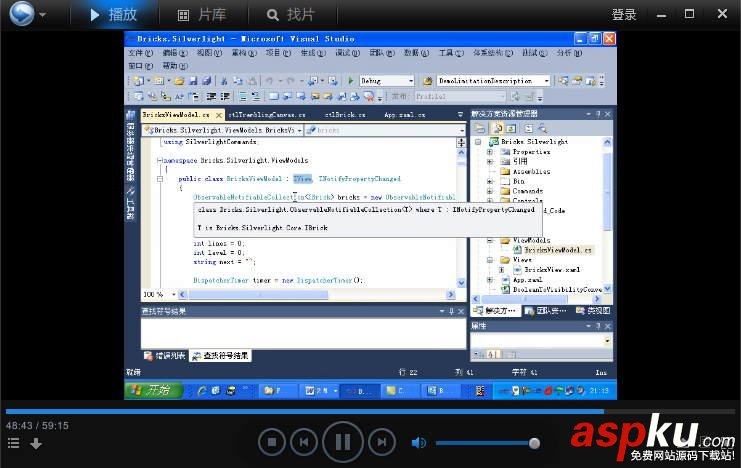Viewport: 741px width, 468px height.
Task: Skip to the previous video
Action: pyautogui.click(x=303, y=441)
